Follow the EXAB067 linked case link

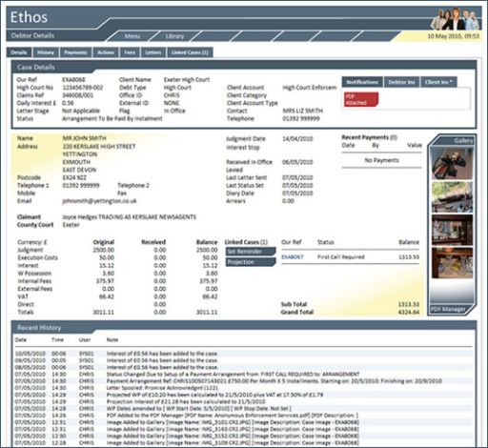[293, 256]
